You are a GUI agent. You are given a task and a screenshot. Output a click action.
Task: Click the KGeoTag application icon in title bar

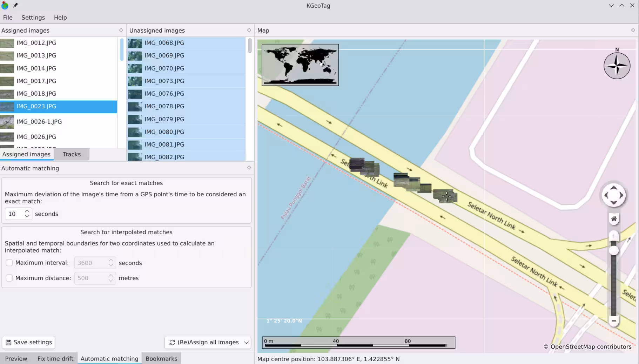(x=5, y=5)
